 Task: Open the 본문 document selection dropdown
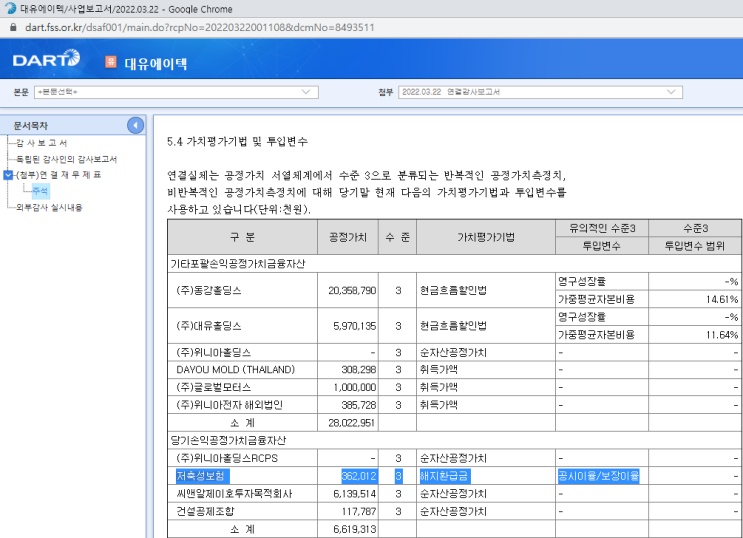coord(176,92)
